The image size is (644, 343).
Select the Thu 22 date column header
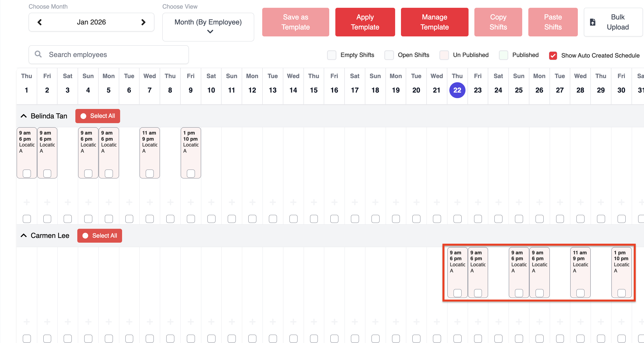click(x=457, y=90)
